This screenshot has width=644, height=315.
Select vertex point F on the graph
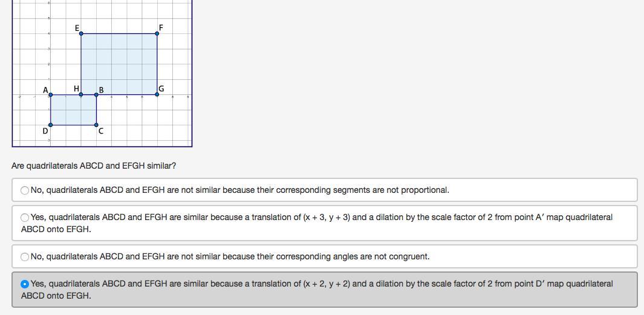[157, 33]
